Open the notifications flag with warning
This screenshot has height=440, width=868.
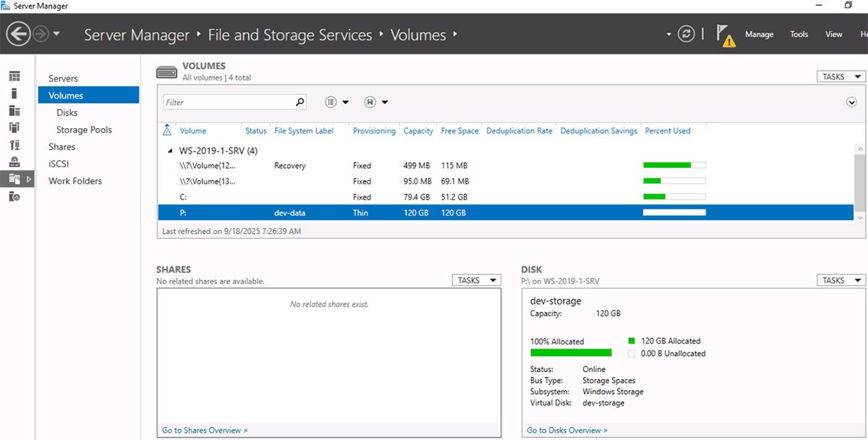click(725, 35)
